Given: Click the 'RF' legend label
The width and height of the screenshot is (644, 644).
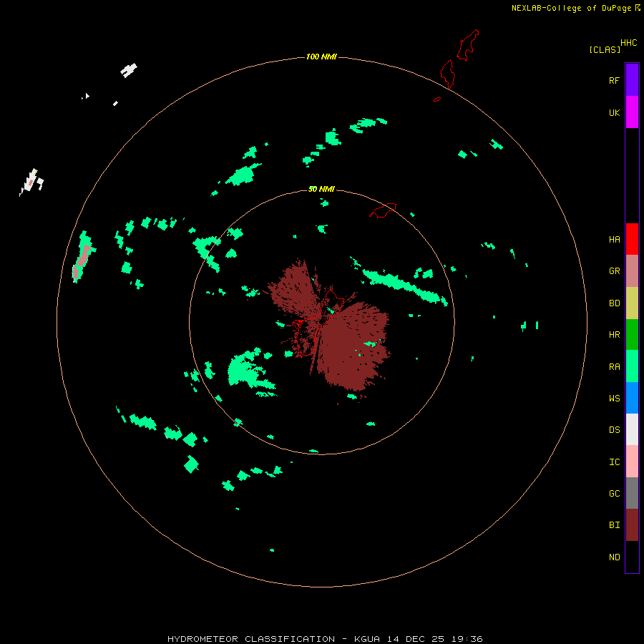Looking at the screenshot, I should pyautogui.click(x=614, y=81).
